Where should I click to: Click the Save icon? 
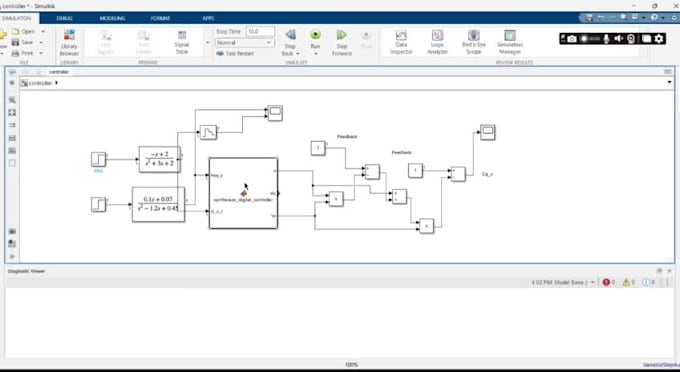pos(16,42)
